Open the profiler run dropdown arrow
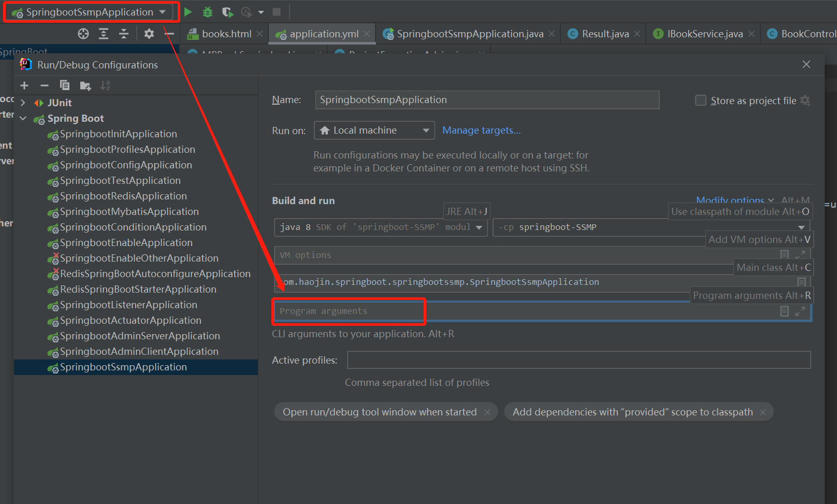The width and height of the screenshot is (837, 504). (x=261, y=12)
